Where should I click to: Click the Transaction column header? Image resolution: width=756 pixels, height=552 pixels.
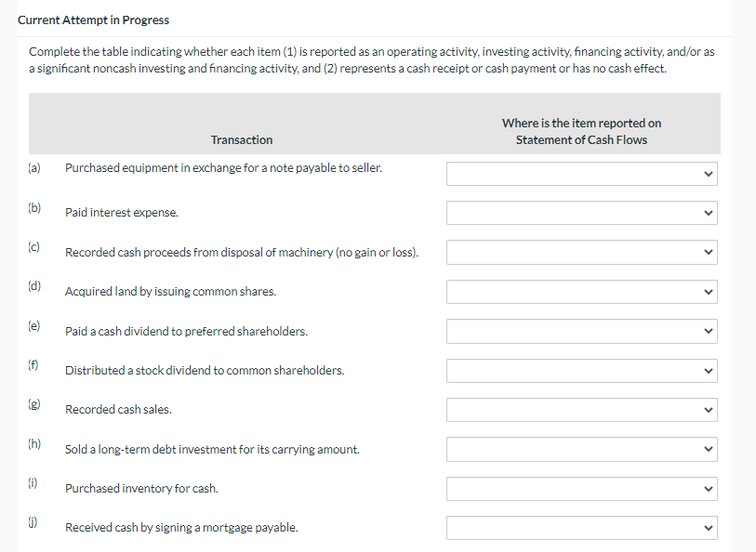click(241, 140)
